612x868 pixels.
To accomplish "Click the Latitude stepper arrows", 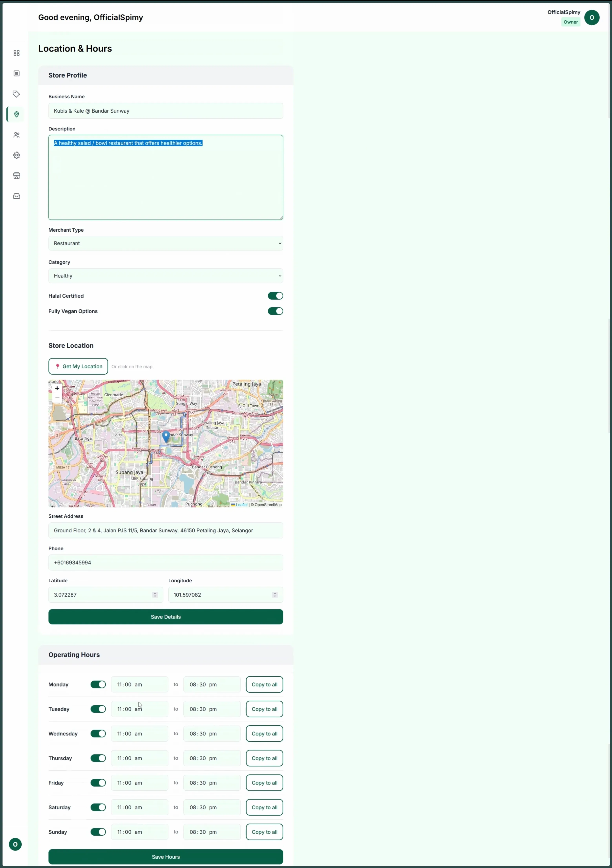I will click(x=155, y=595).
